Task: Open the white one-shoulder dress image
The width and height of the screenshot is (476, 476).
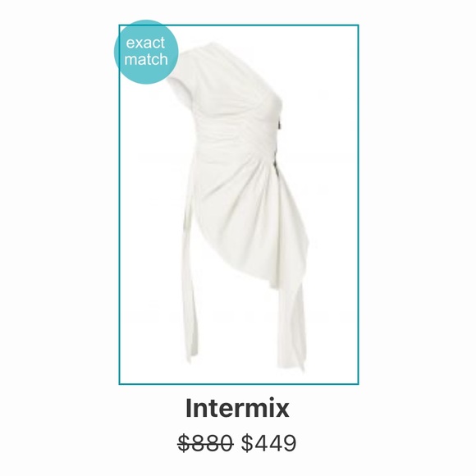Action: coord(238,204)
